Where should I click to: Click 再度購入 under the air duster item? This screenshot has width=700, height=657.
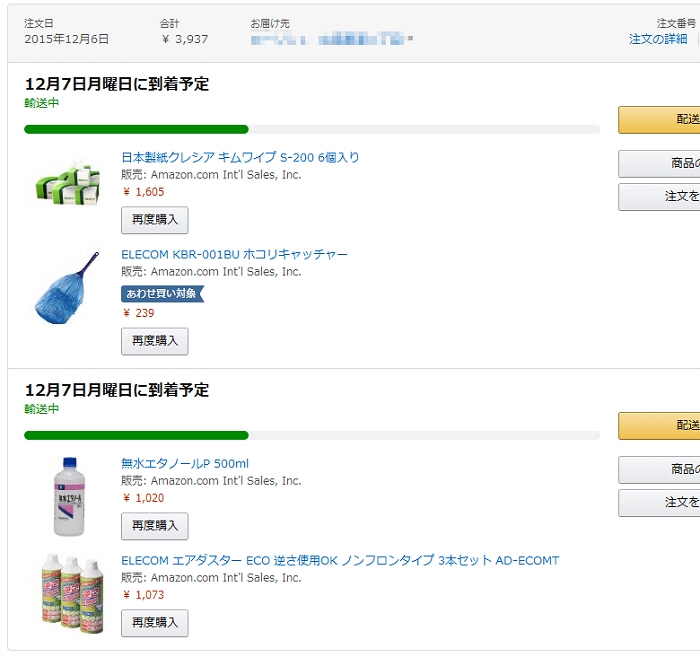[x=154, y=623]
